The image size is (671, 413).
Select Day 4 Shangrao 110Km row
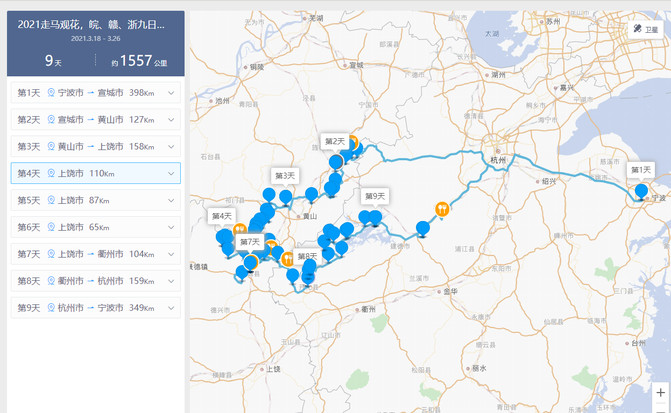(90, 174)
